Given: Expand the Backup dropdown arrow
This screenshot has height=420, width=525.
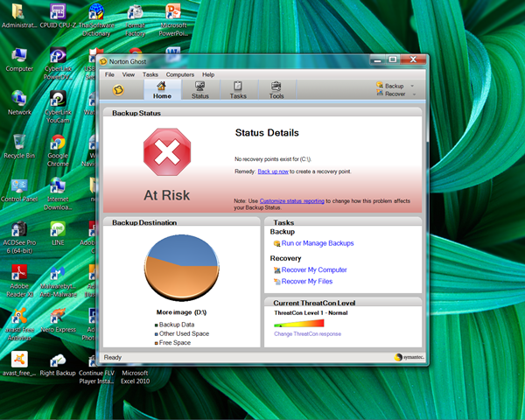Looking at the screenshot, I should (x=412, y=86).
